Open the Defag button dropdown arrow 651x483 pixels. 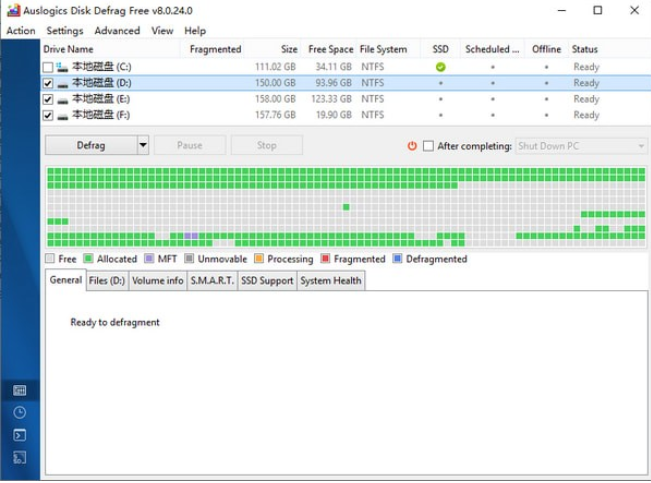(x=143, y=145)
